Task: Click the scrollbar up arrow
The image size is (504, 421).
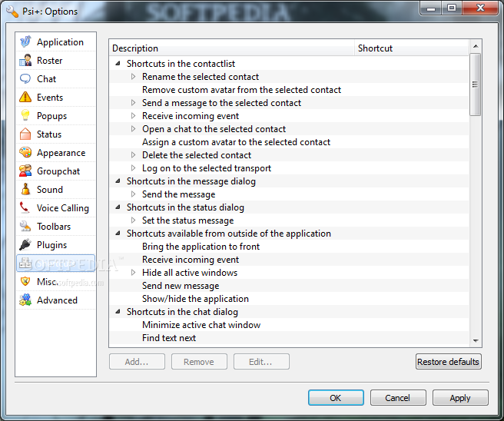Action: tap(476, 46)
